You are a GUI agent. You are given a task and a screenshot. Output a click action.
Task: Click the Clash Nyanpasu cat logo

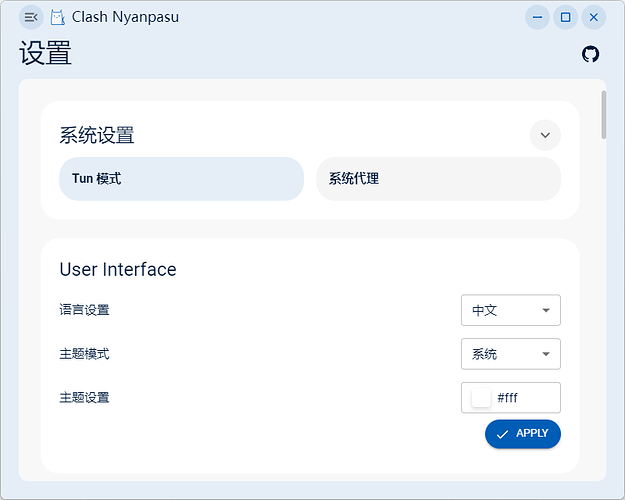(x=57, y=18)
